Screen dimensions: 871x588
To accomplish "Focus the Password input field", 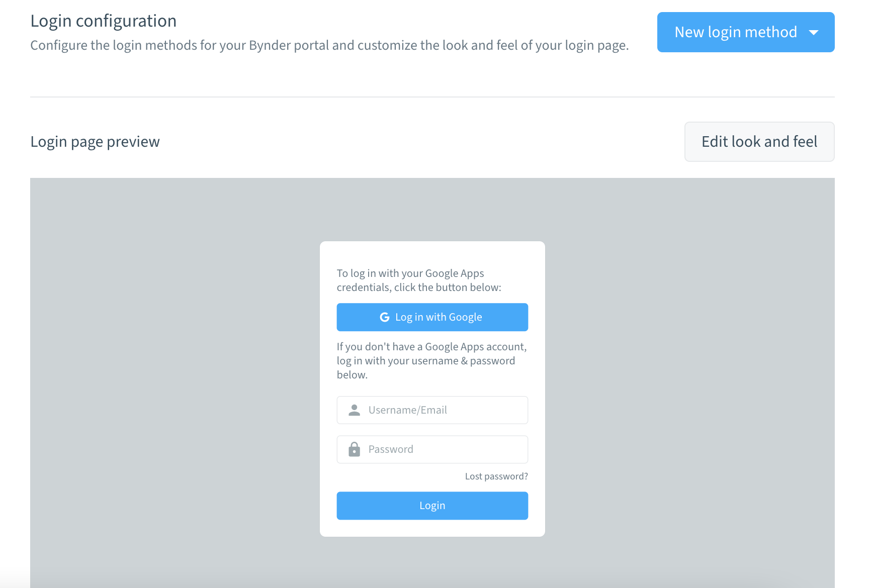I will (432, 449).
